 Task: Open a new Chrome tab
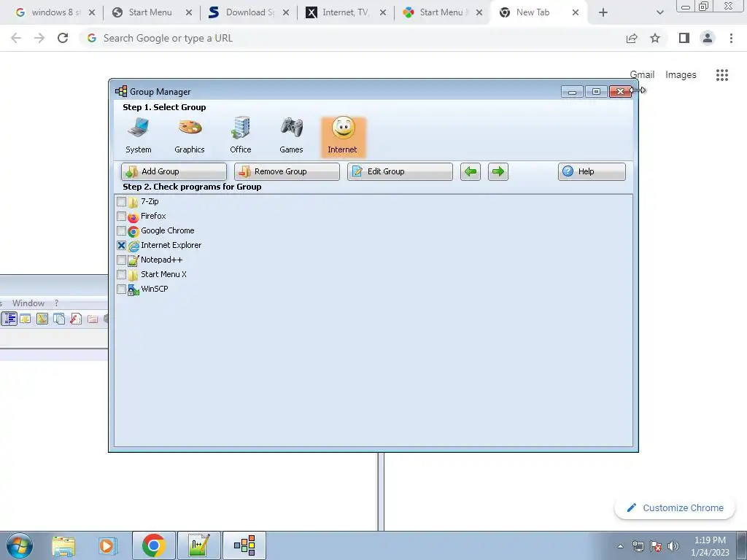click(603, 13)
